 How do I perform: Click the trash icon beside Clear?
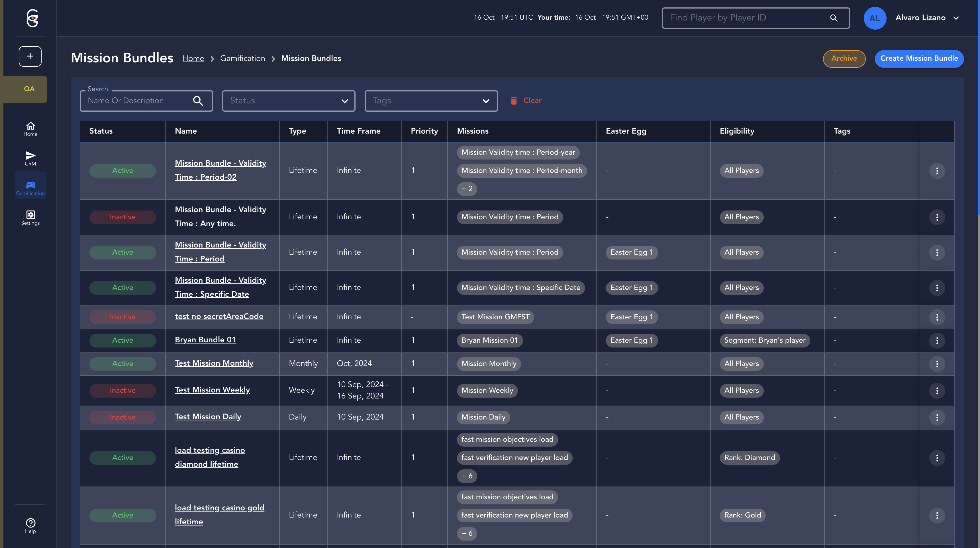[x=514, y=101]
